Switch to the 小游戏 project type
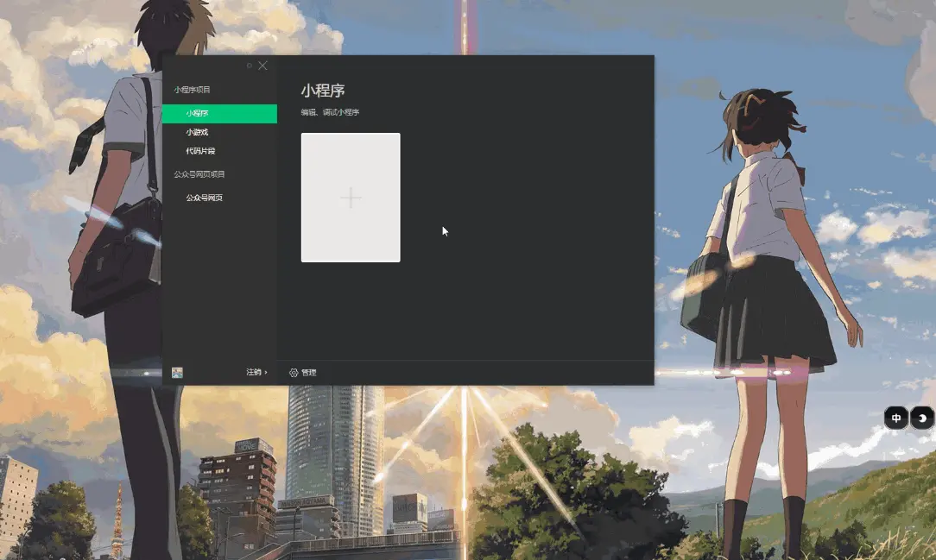The height and width of the screenshot is (560, 936). 197,132
